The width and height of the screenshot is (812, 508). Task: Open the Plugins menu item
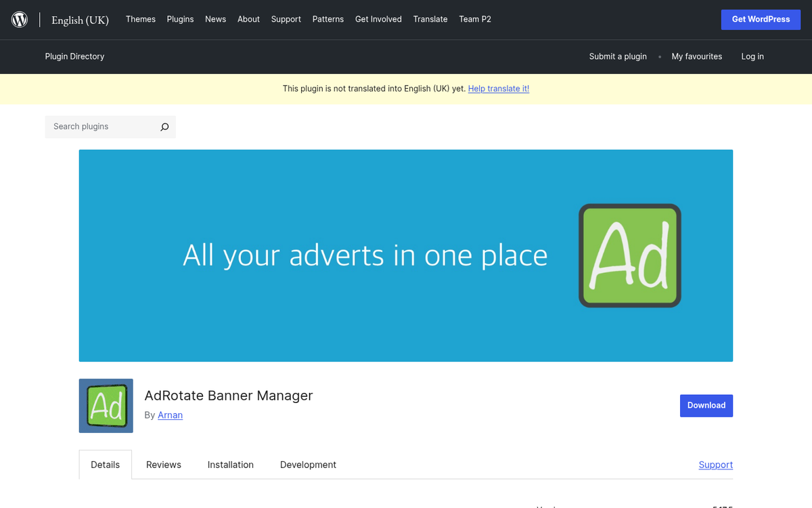tap(180, 19)
